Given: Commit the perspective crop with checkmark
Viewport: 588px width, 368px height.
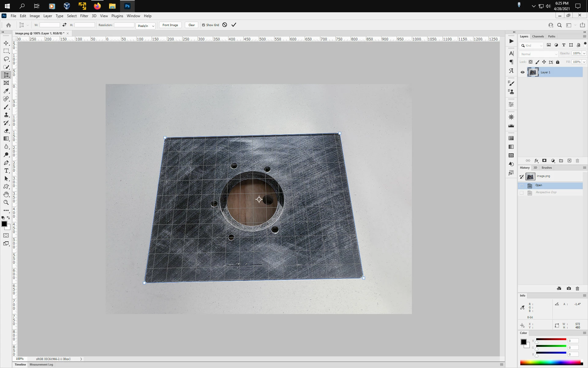Looking at the screenshot, I should (x=234, y=25).
